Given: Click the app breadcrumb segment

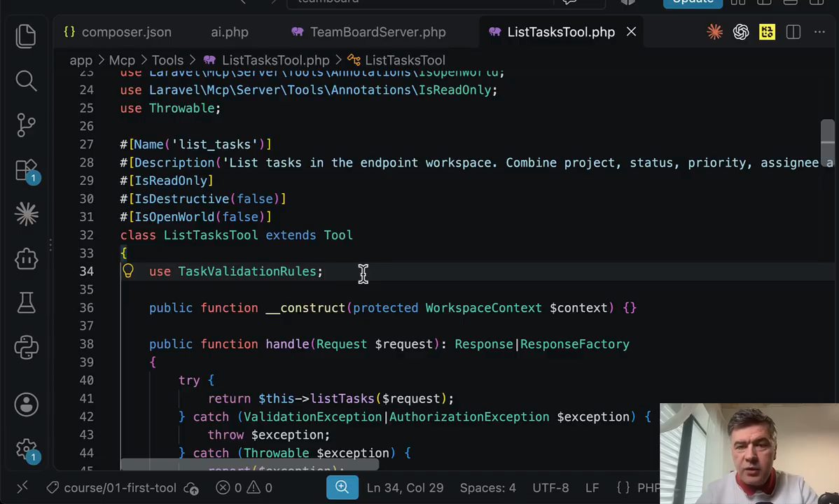Looking at the screenshot, I should 81,60.
